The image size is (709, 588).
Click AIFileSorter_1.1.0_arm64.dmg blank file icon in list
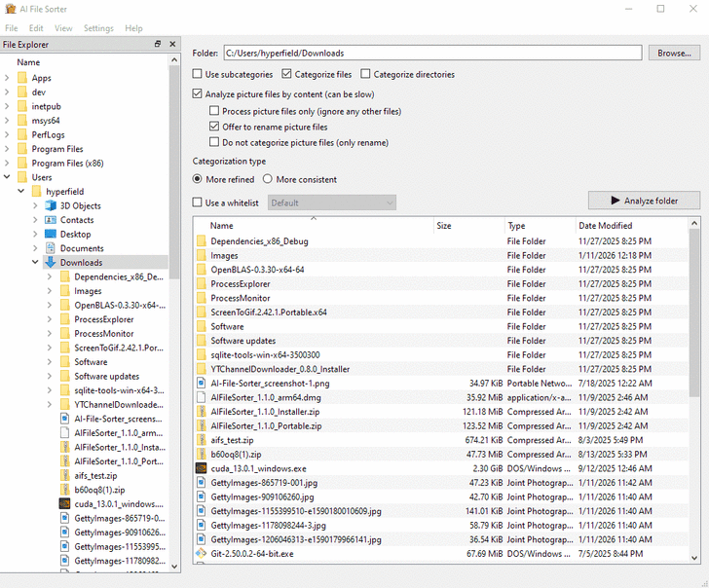click(x=202, y=397)
